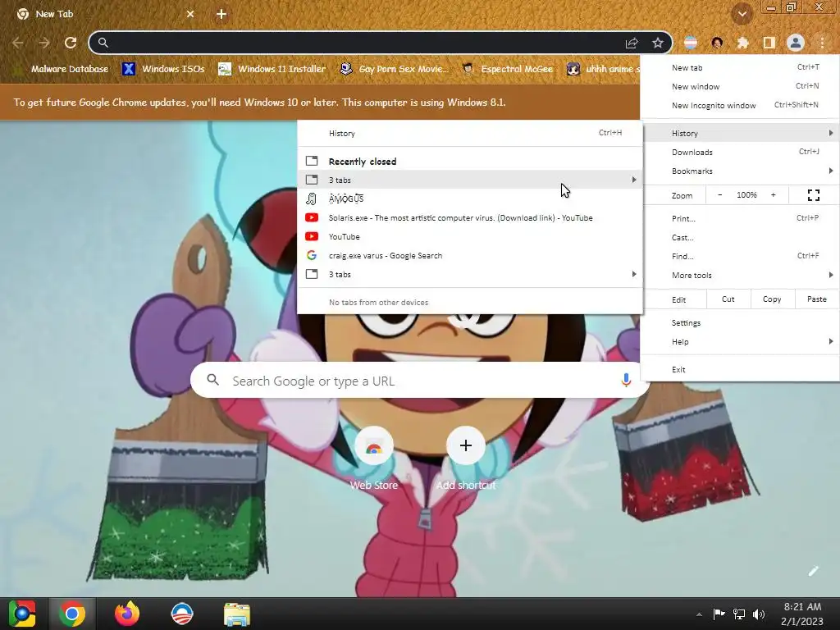Screen dimensions: 840x630
Task: Open the Espectral McGee bookmark
Action: pos(508,69)
